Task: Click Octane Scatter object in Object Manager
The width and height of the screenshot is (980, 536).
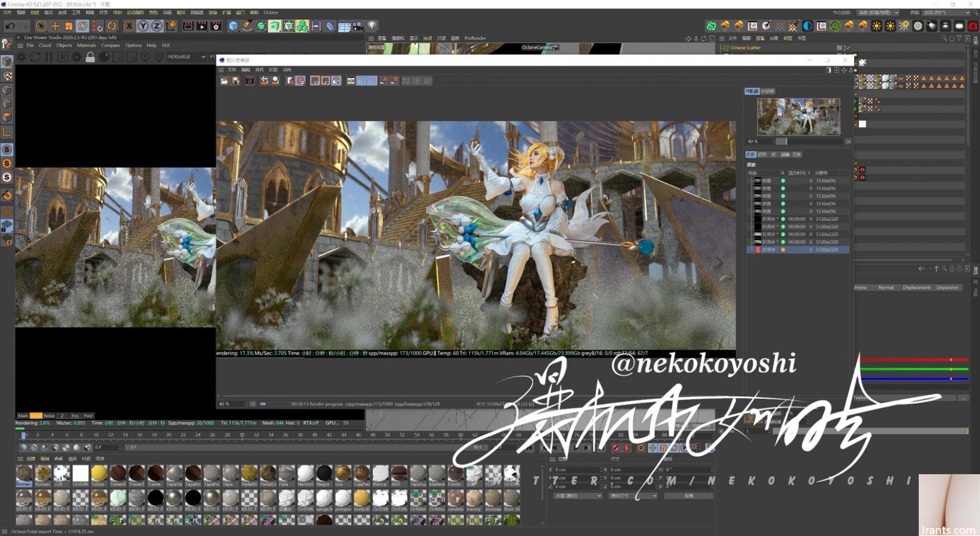Action: pos(745,48)
